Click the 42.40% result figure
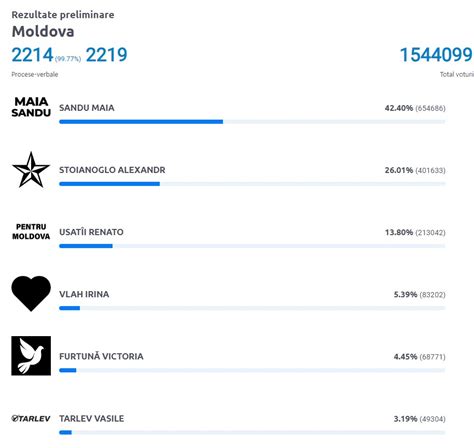474x448 pixels. pyautogui.click(x=399, y=108)
